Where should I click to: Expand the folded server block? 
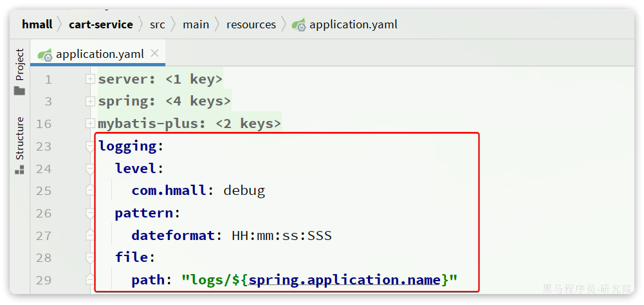click(x=90, y=79)
